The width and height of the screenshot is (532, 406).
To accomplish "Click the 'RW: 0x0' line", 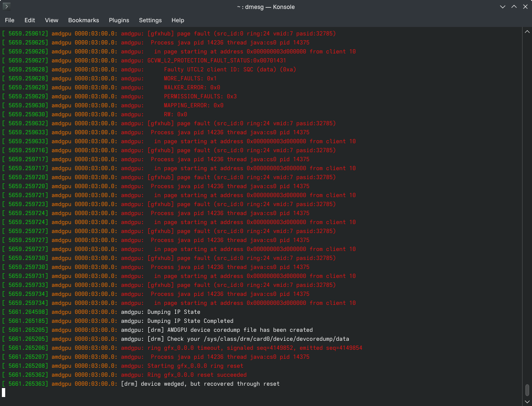I will click(175, 114).
